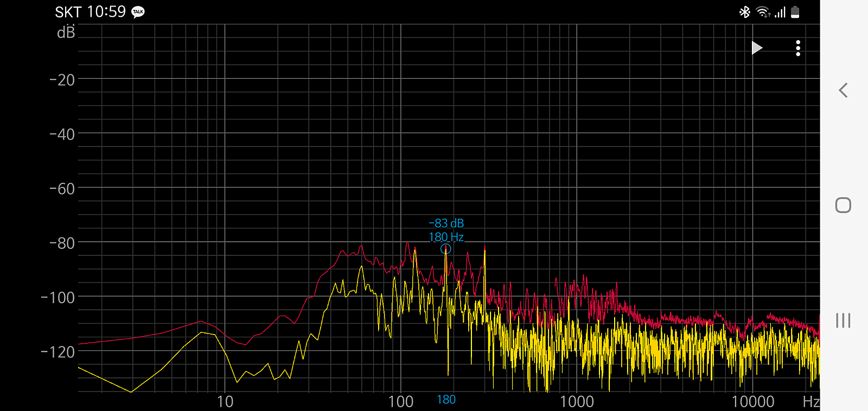Tap the blue '180' frequency axis label
Viewport: 868px width, 411px height.
(446, 400)
